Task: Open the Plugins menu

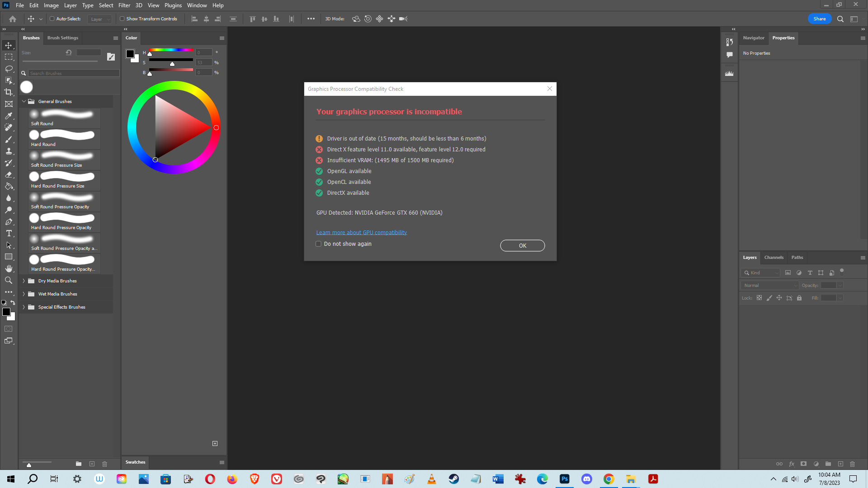Action: (173, 5)
